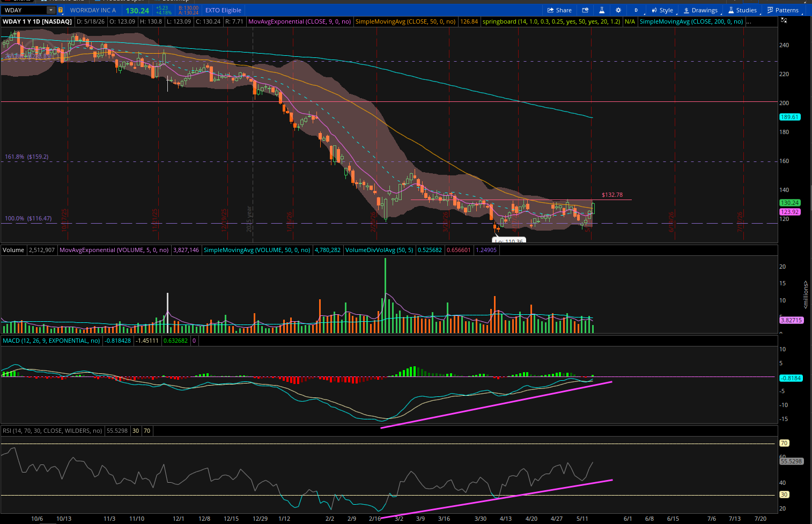Click the 189.61 price bubble on axis
This screenshot has width=812, height=524.
[x=789, y=117]
